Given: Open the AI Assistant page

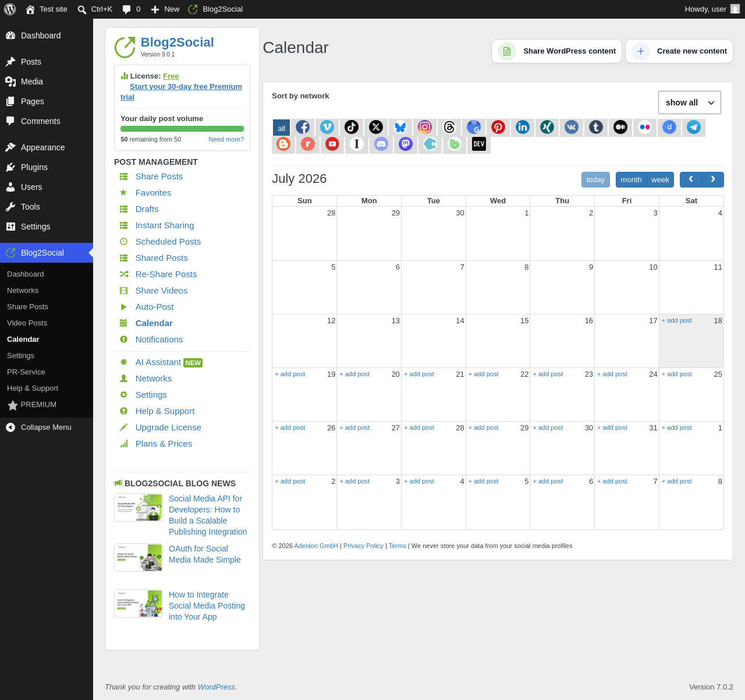Looking at the screenshot, I should pyautogui.click(x=158, y=362).
